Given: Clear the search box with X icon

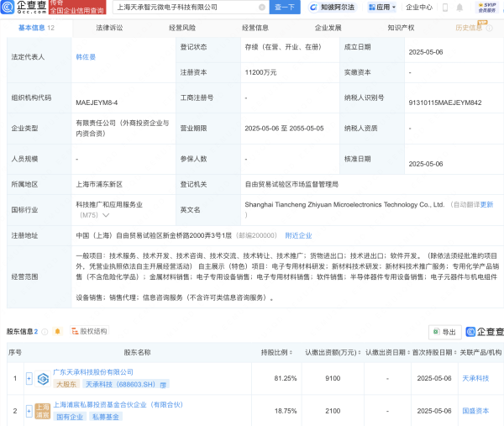Looking at the screenshot, I should pos(262,7).
